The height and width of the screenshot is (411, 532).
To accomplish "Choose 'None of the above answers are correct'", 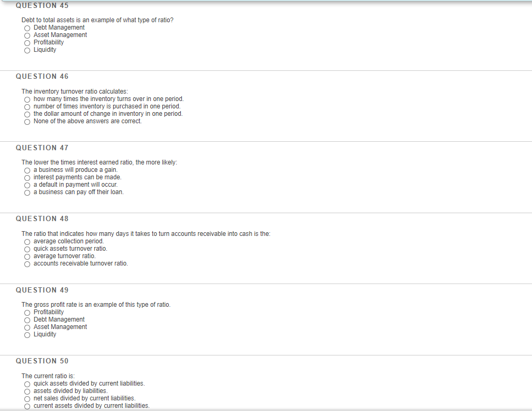I will [27, 122].
